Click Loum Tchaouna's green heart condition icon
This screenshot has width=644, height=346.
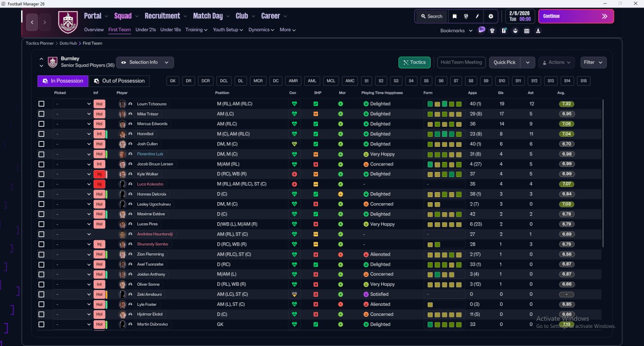(294, 104)
